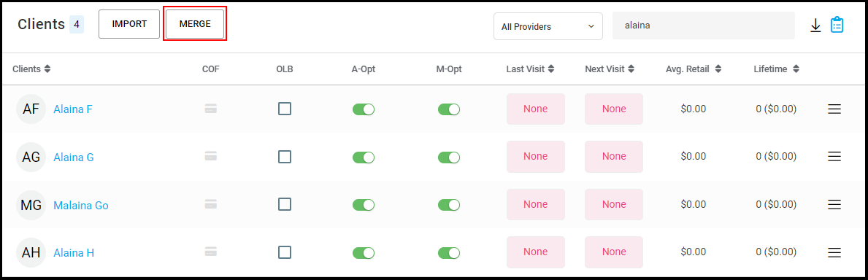Screen dimensions: 868x280
Task: Open the Malaina Go client link
Action: [x=81, y=206]
